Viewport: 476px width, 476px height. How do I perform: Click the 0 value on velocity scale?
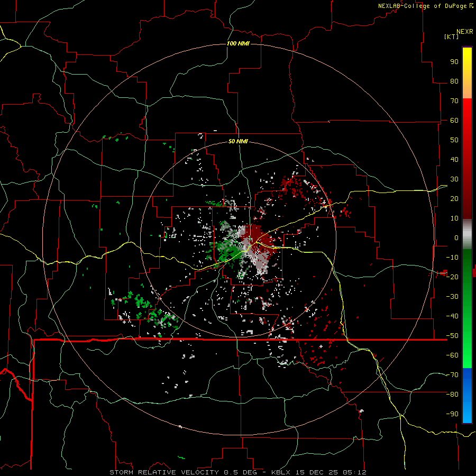pyautogui.click(x=456, y=237)
